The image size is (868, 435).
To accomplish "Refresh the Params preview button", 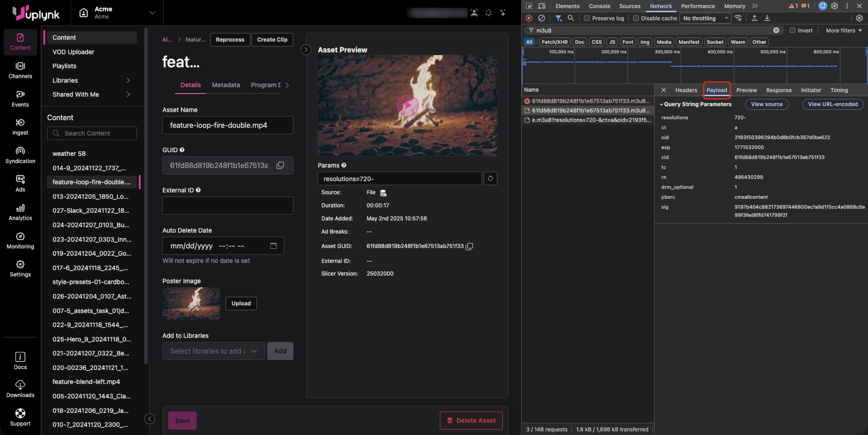I will [490, 178].
